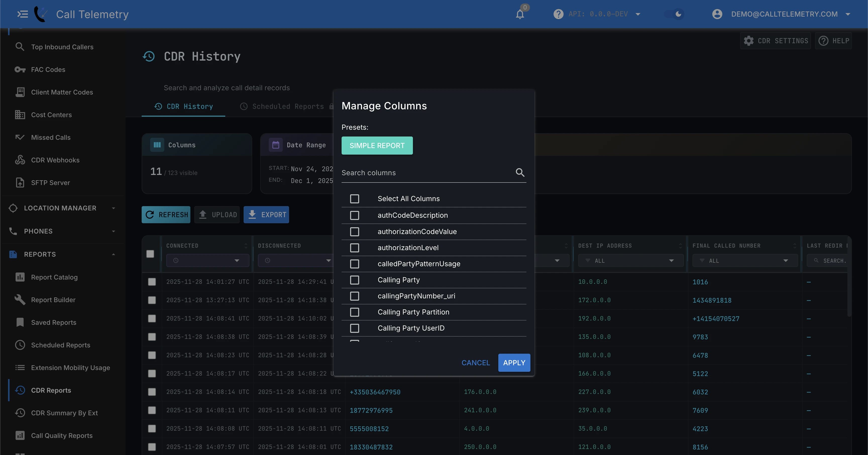Click the API help question mark icon

click(x=558, y=14)
